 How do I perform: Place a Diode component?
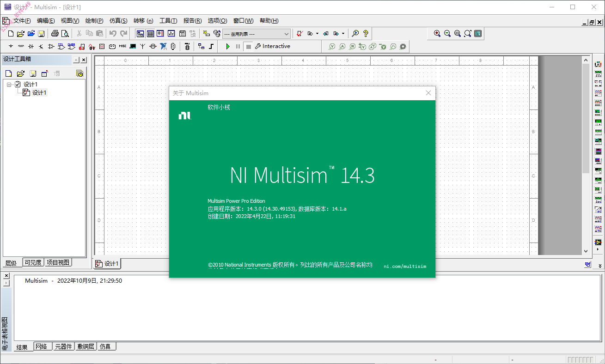click(31, 46)
